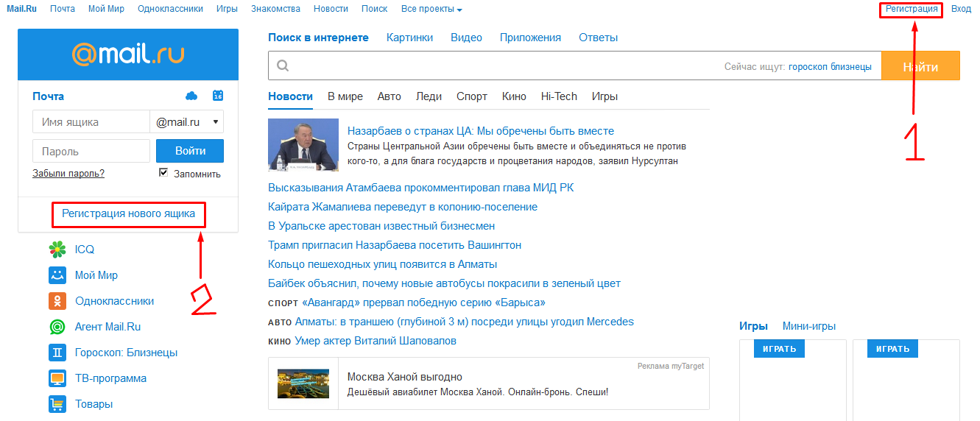This screenshot has width=980, height=421.
Task: Open headline about Mercedes в траншею
Action: click(465, 322)
